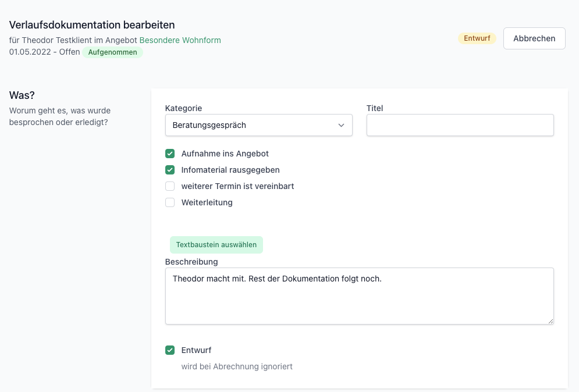Viewport: 579px width, 392px height.
Task: Click the Beschreibung field label
Action: pos(191,262)
